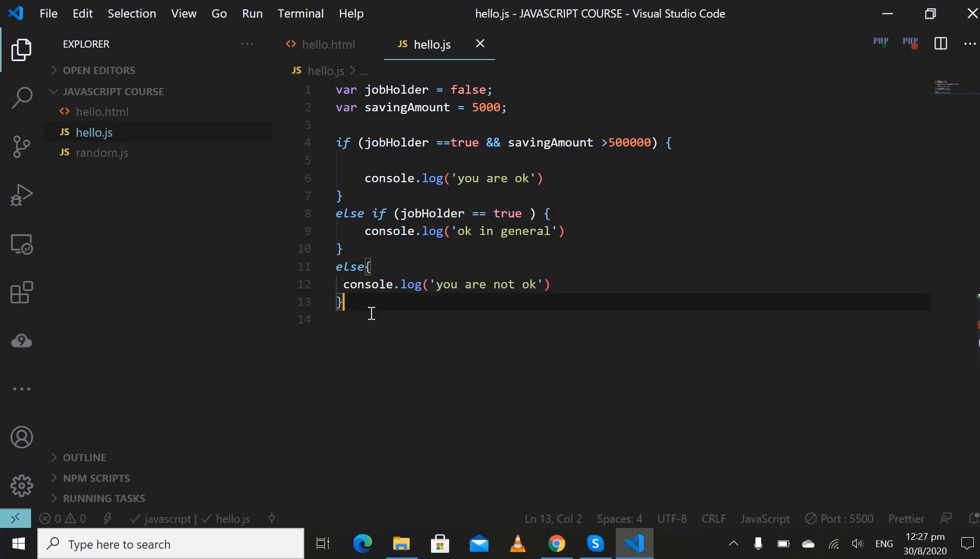Toggle Live Server on Port 5500
The width and height of the screenshot is (980, 559).
(839, 519)
